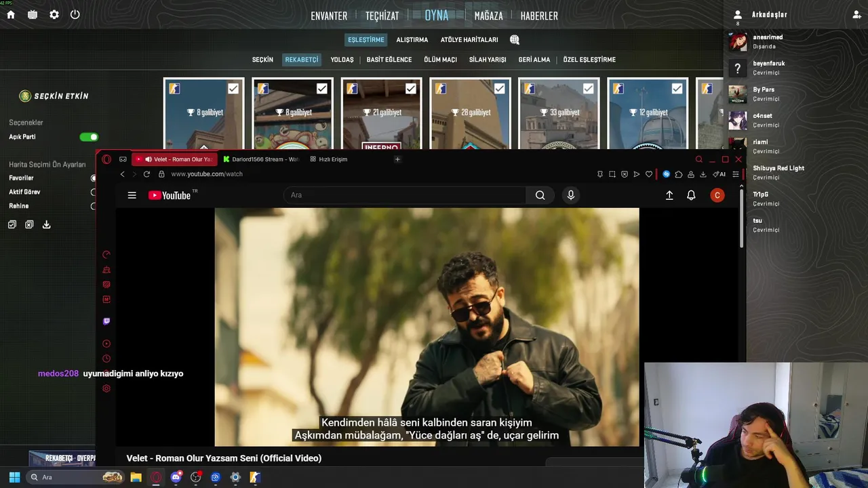The image size is (868, 488).
Task: Switch to Darlord1566 Stream browser tab
Action: point(261,159)
